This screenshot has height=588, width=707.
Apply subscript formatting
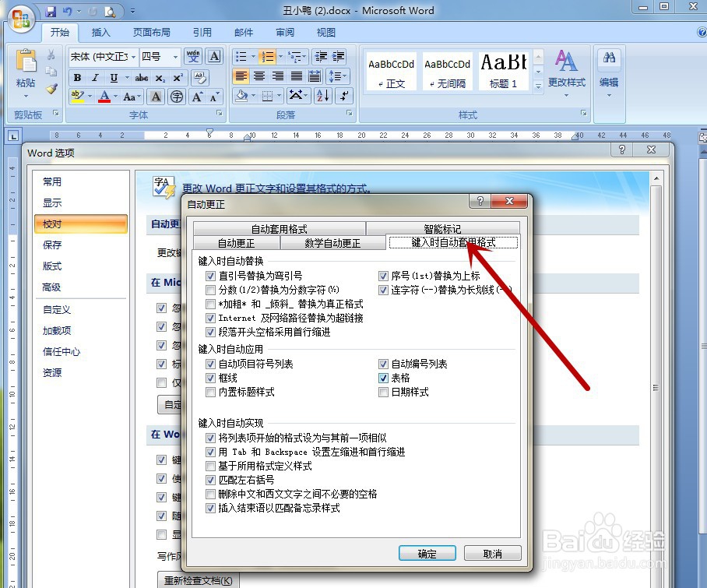(x=161, y=78)
